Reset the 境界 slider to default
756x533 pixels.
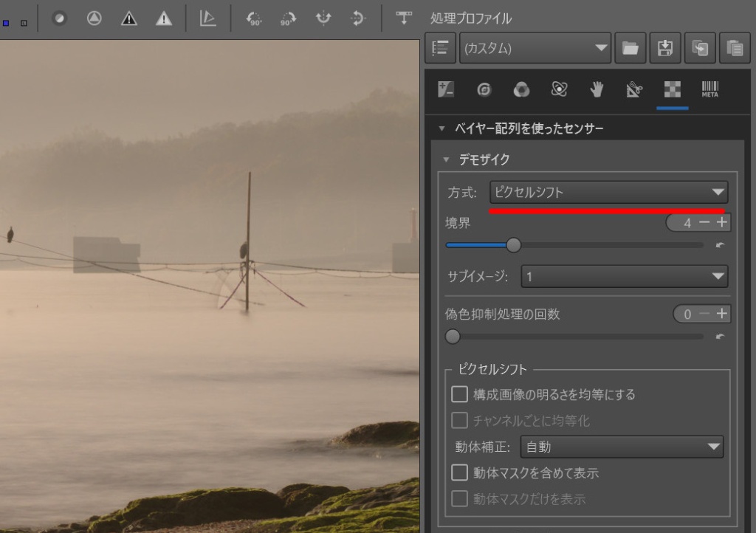[721, 245]
